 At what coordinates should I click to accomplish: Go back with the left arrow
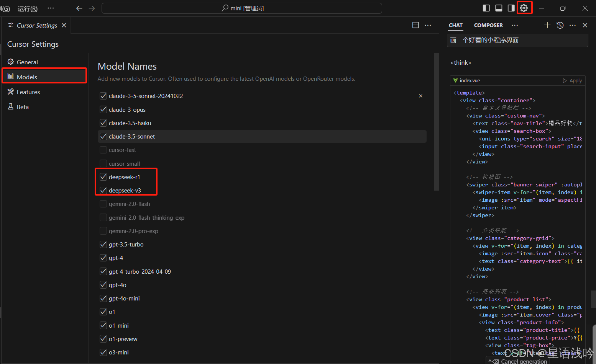[79, 8]
